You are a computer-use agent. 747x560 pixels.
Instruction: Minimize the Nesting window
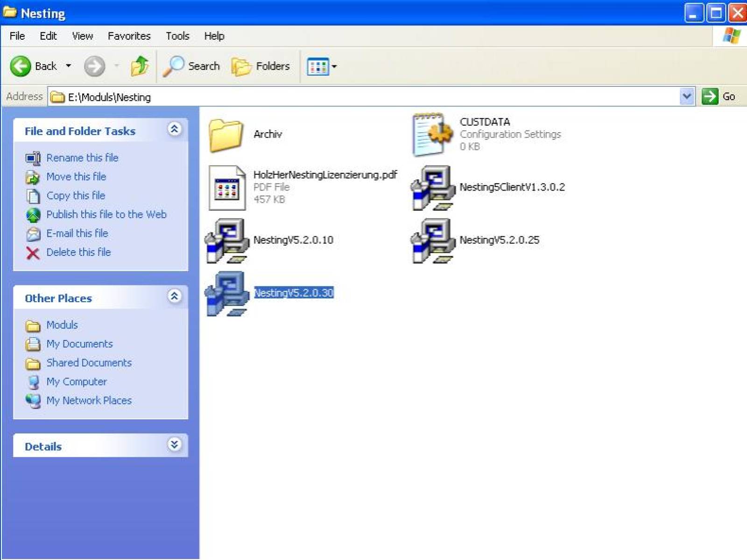pyautogui.click(x=693, y=13)
